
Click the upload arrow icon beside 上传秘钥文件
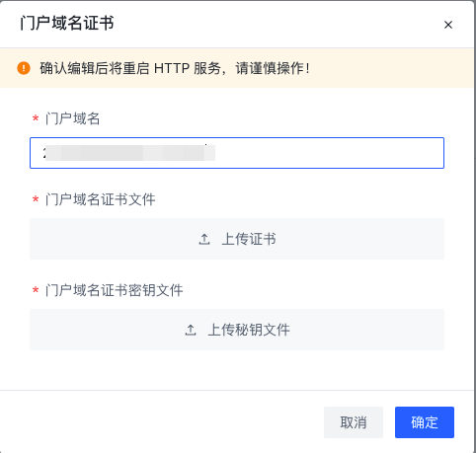tap(191, 330)
